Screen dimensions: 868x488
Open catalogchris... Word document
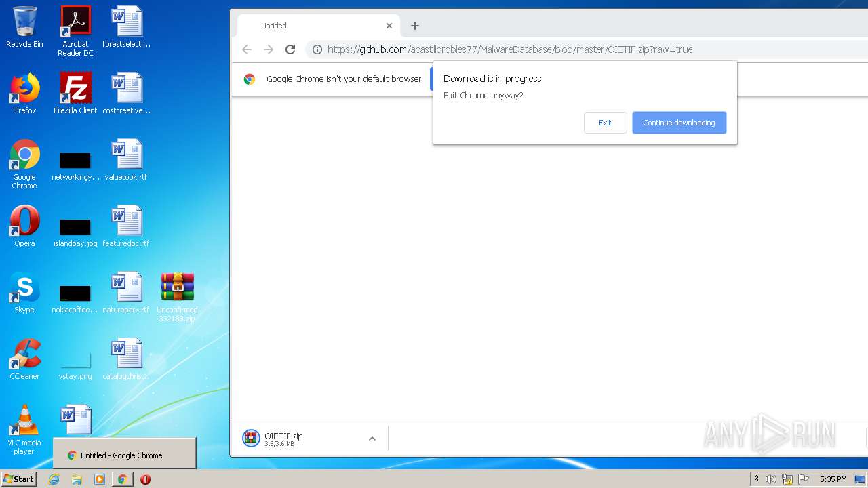[x=126, y=359]
